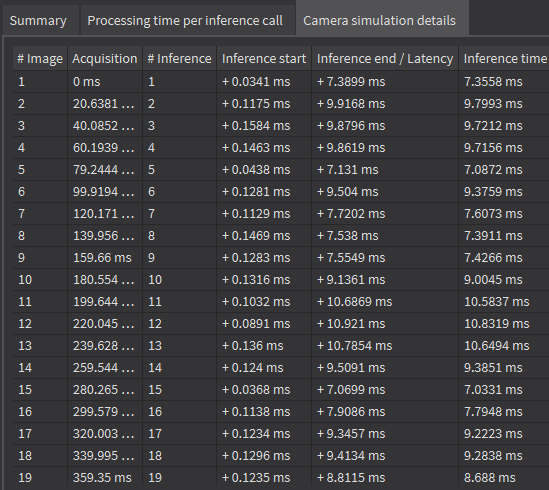Select inference time '9.3759 ms'
The width and height of the screenshot is (549, 490).
tap(504, 192)
